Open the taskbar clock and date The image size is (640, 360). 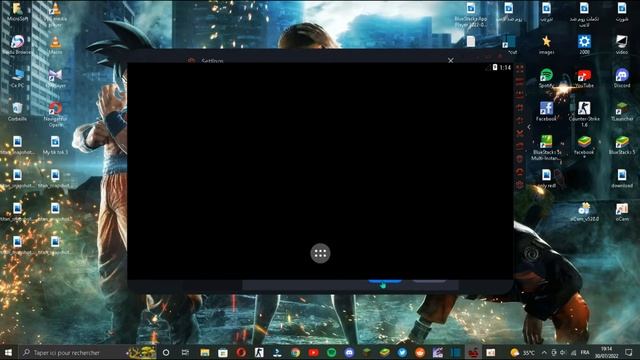[x=607, y=353]
